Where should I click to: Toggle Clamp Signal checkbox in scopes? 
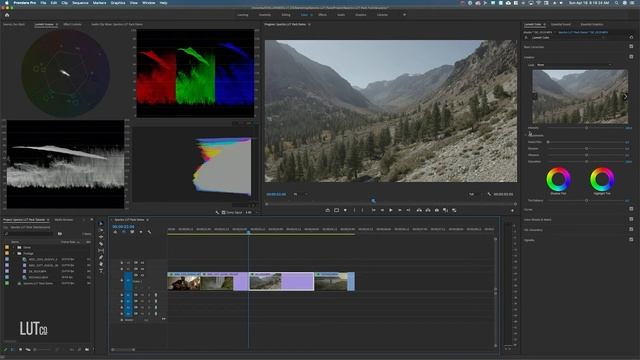pyautogui.click(x=223, y=212)
